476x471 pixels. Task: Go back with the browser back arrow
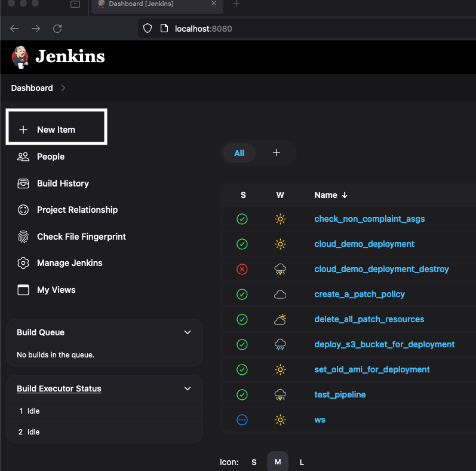click(14, 29)
